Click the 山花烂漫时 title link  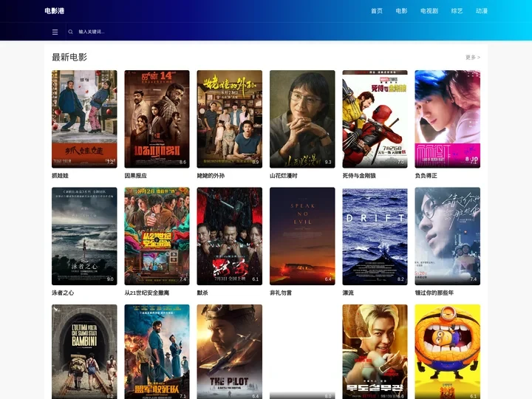283,176
